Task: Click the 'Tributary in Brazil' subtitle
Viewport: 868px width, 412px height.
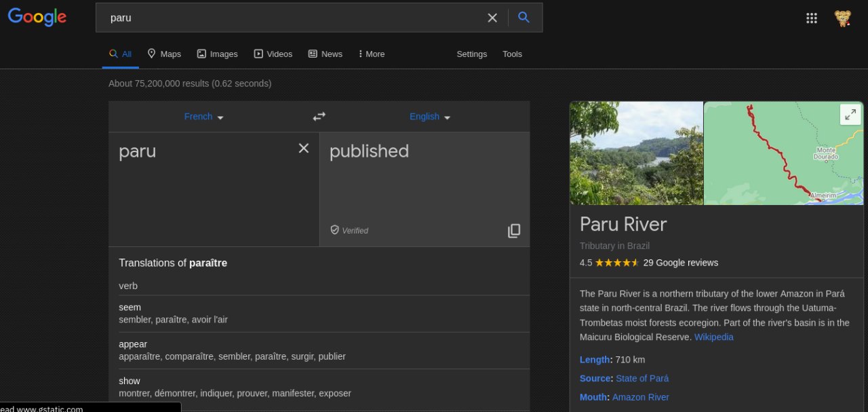Action: [614, 246]
